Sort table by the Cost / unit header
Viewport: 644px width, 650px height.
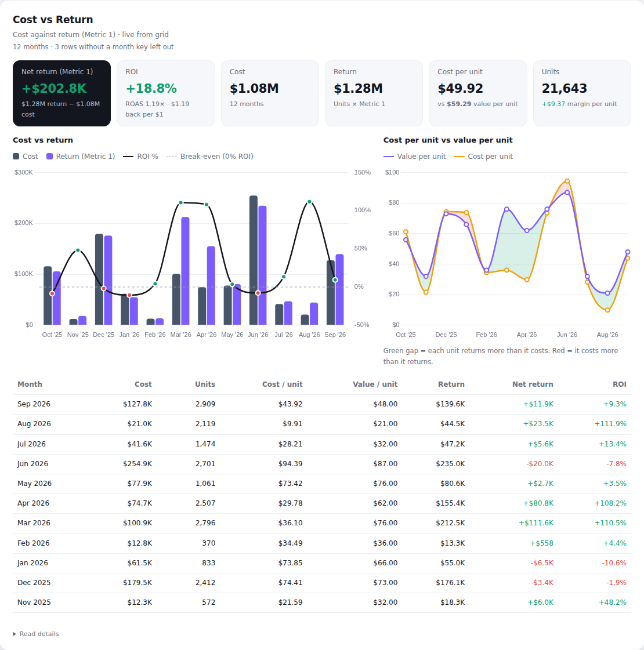pyautogui.click(x=282, y=384)
